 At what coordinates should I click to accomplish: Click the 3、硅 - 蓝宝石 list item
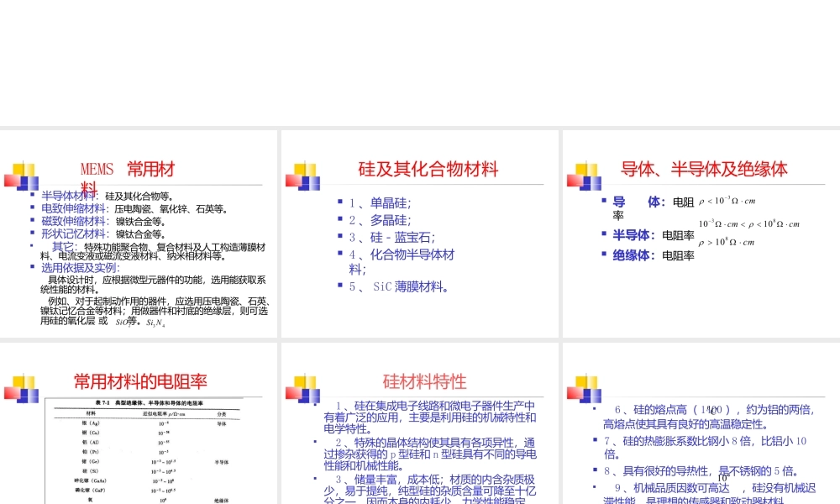click(392, 237)
